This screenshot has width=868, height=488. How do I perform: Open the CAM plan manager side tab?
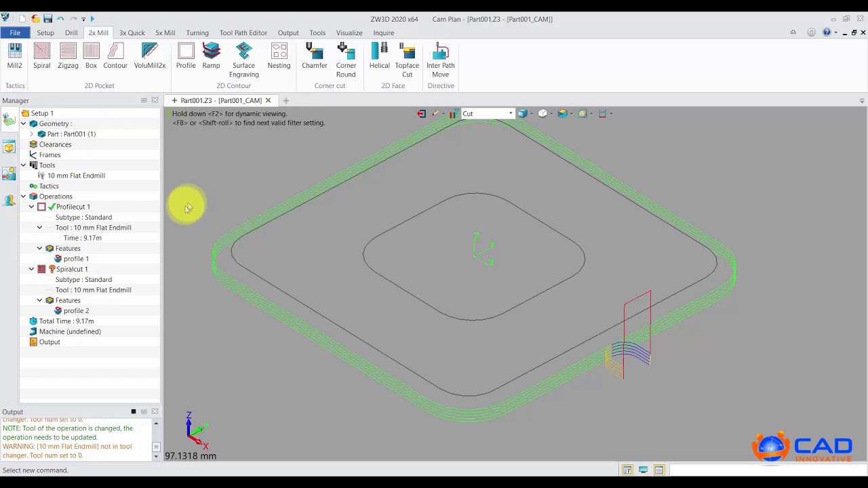click(x=9, y=120)
